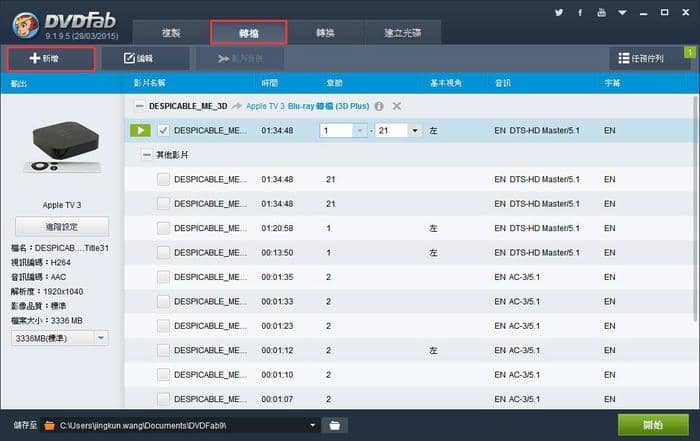Viewport: 700px width, 441px height.
Task: Open the output folder browse icon
Action: point(334,425)
